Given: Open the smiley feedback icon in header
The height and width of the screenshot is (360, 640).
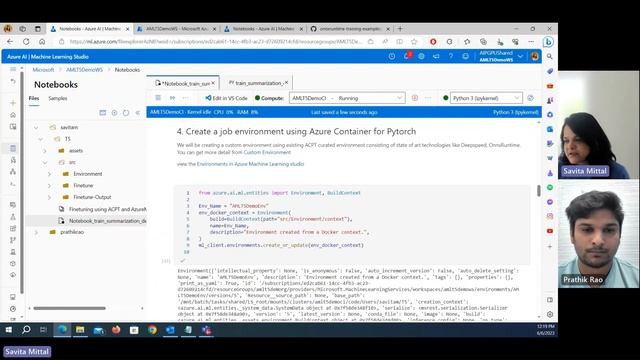Looking at the screenshot, I should (465, 56).
